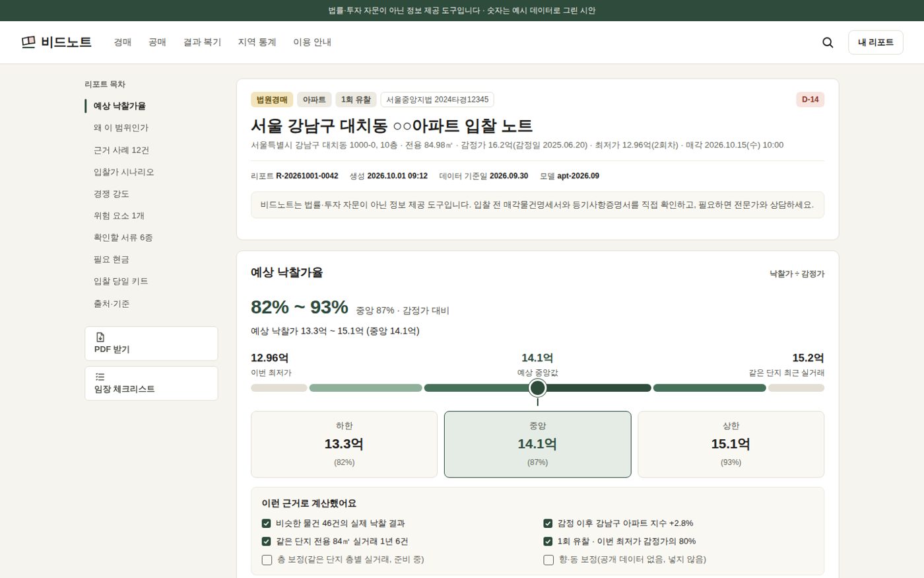Toggle 같은 단지 전용 84㎡ 실거래 checkbox
Viewport: 924px width, 578px height.
(267, 541)
